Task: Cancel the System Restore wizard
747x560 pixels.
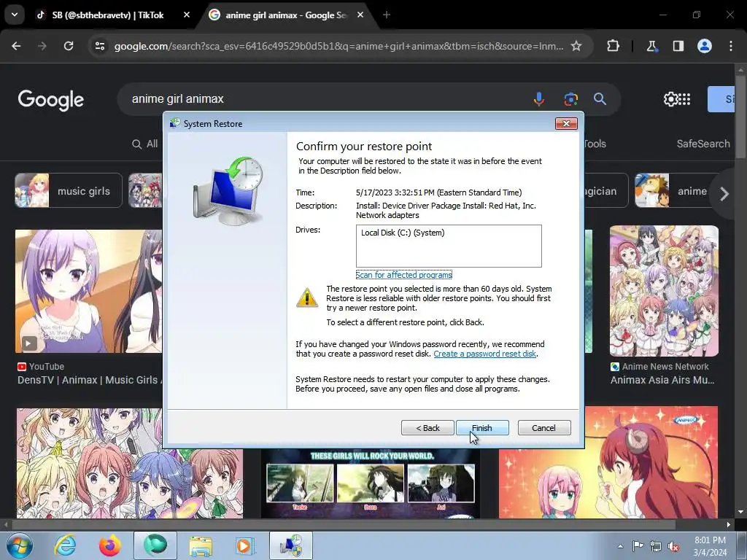Action: (x=543, y=427)
